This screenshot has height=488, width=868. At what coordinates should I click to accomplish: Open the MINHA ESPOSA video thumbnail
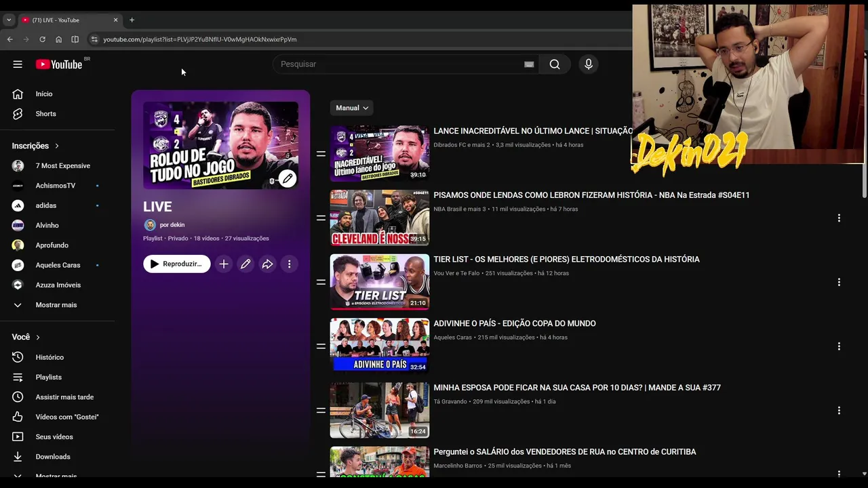380,410
